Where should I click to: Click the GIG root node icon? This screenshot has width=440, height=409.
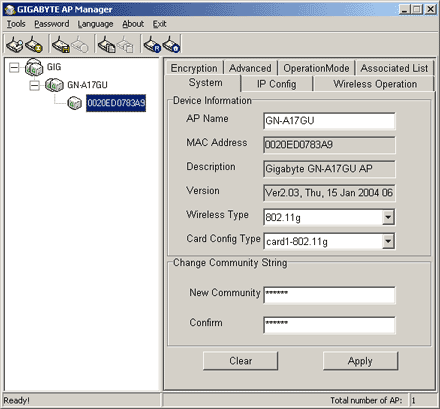[34, 67]
